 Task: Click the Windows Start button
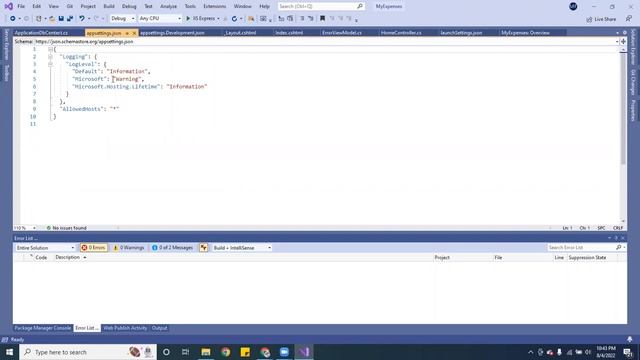pos(9,352)
